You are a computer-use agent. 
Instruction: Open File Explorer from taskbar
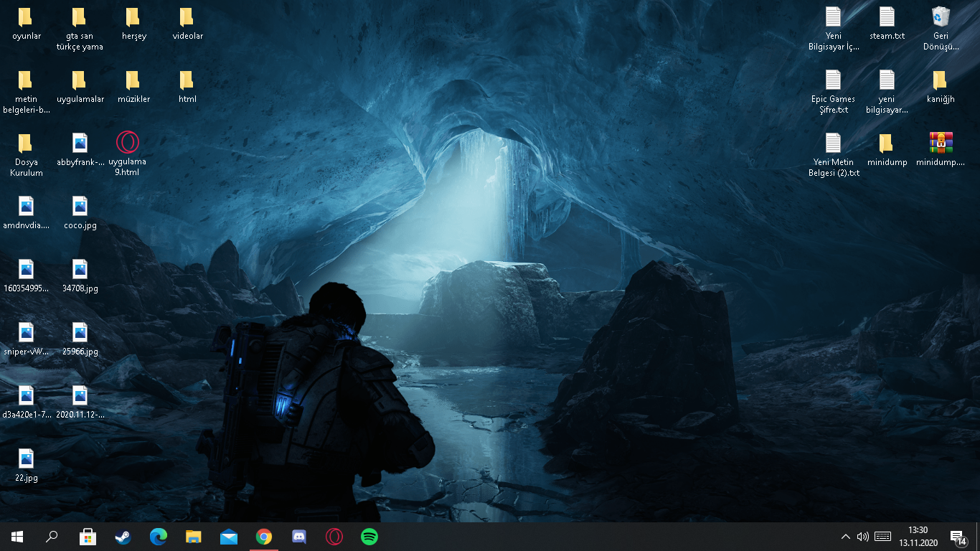(x=193, y=537)
